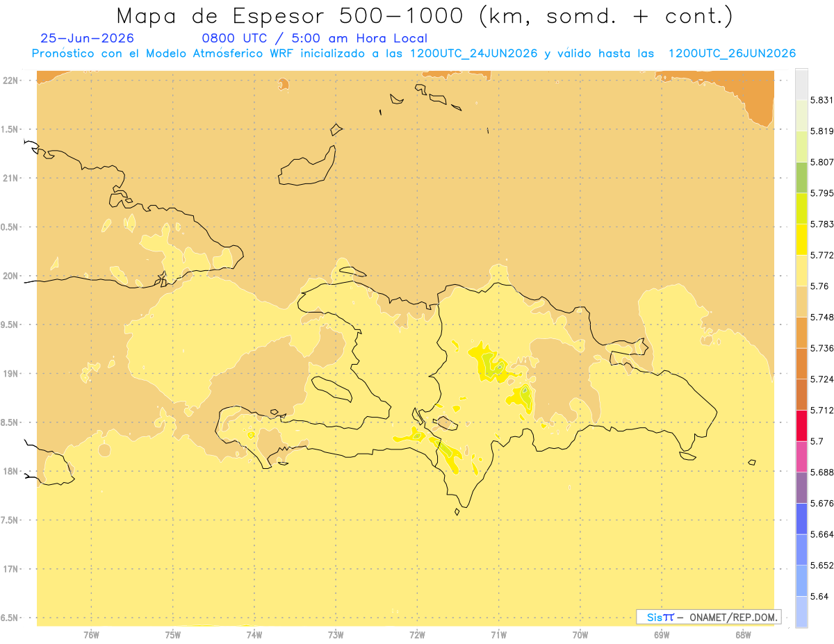Click the legend value '5.831'
The height and width of the screenshot is (644, 834).
point(821,100)
